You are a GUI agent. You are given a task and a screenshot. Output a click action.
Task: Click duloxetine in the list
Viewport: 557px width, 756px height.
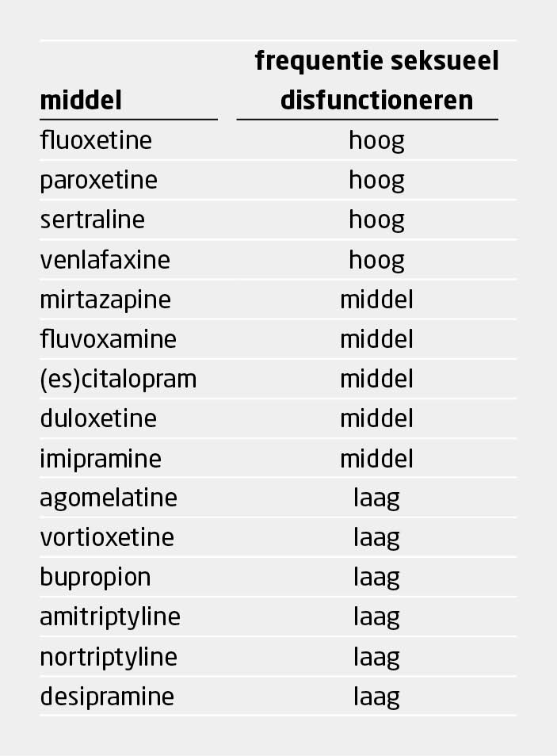click(98, 418)
